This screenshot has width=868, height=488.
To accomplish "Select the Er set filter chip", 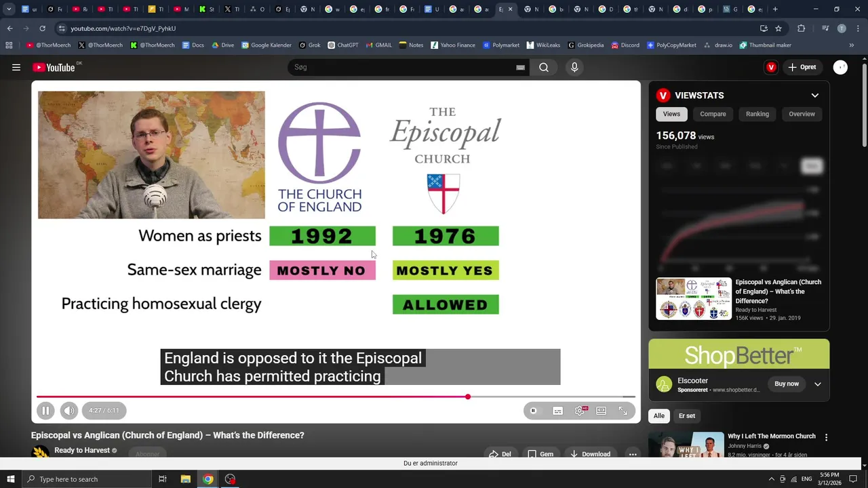I will pos(687,415).
